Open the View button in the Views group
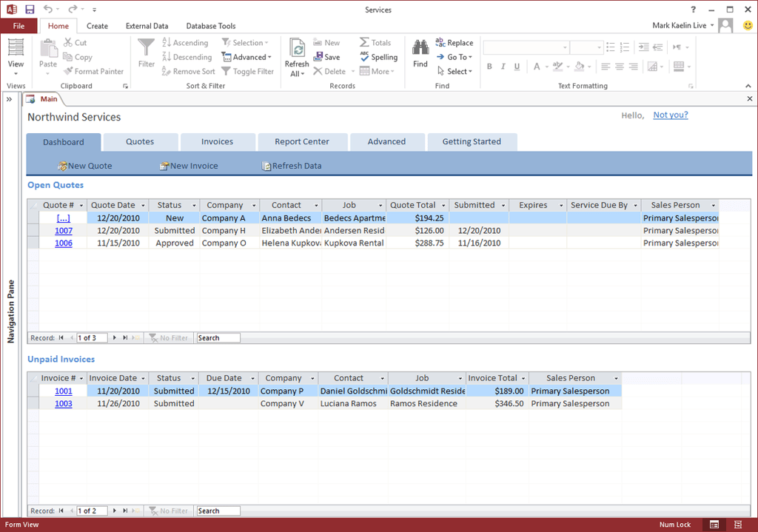Image resolution: width=758 pixels, height=532 pixels. tap(16, 57)
